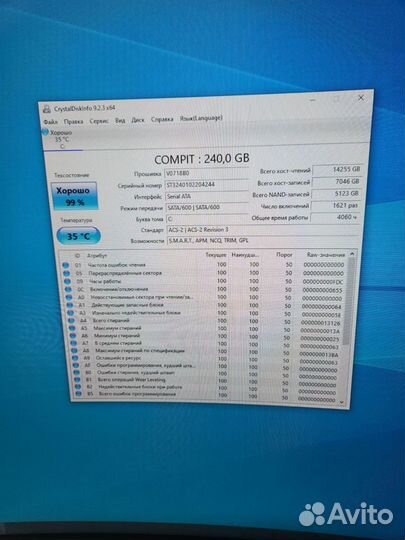405x540 pixels.
Task: Click the attribute list scroll down arrow
Action: 342,402
